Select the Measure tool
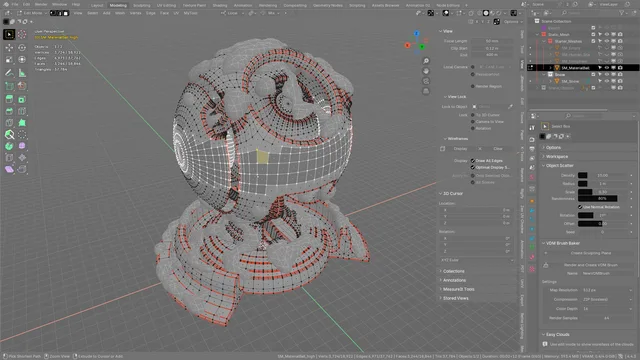Screen dimensions: 640x360 [x=22, y=73]
